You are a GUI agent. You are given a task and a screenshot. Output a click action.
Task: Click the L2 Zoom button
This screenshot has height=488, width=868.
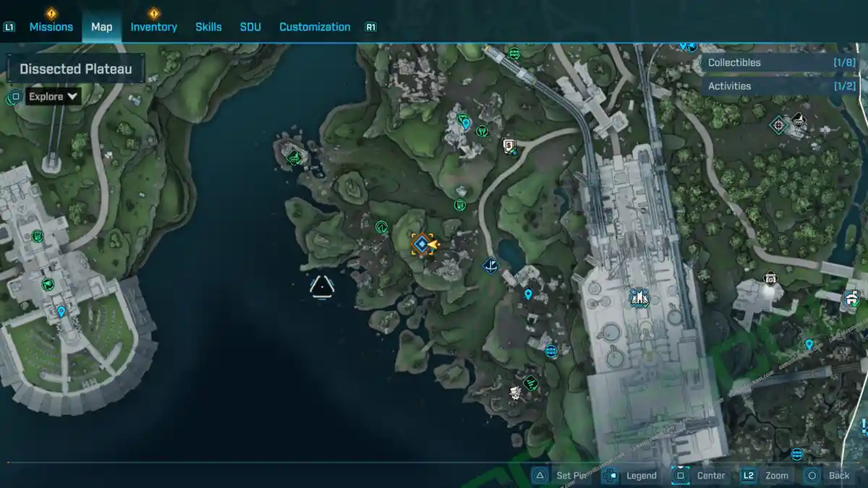765,476
